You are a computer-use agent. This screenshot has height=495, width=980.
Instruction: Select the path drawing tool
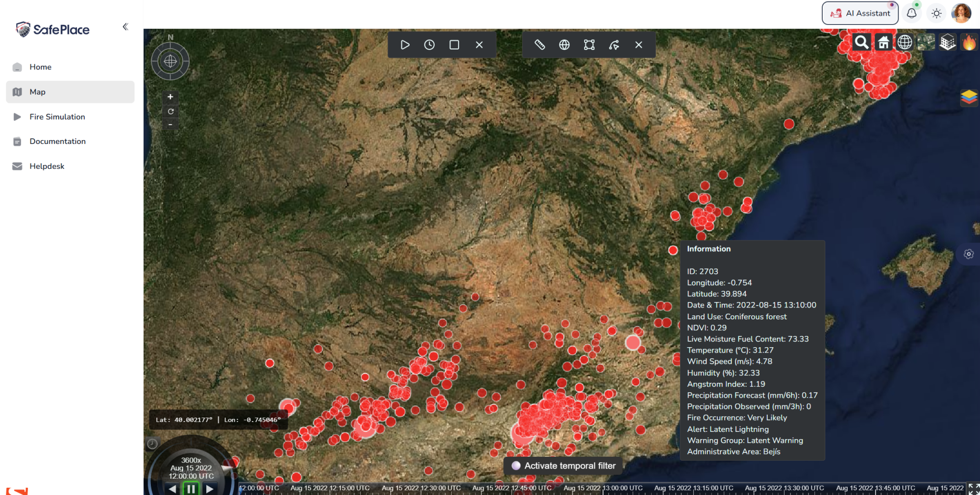(614, 45)
